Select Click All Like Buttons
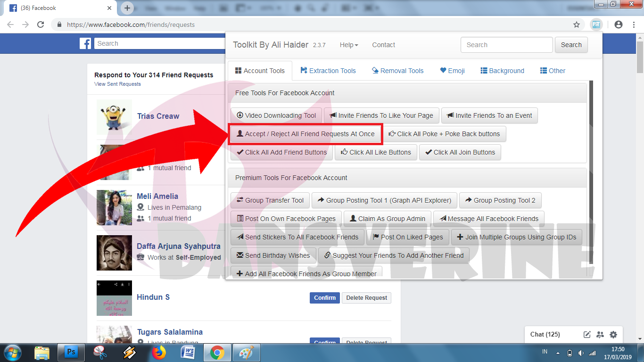The width and height of the screenshot is (644, 362). coord(376,152)
